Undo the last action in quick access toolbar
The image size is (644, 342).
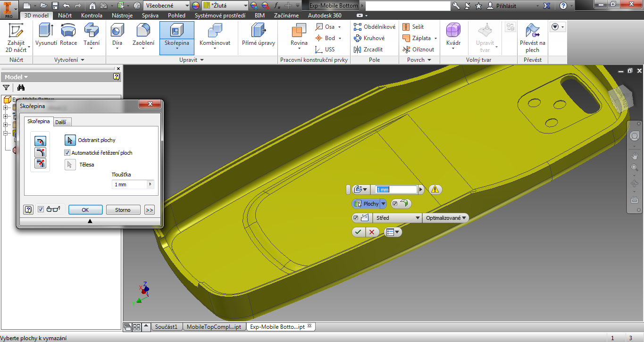click(x=67, y=6)
